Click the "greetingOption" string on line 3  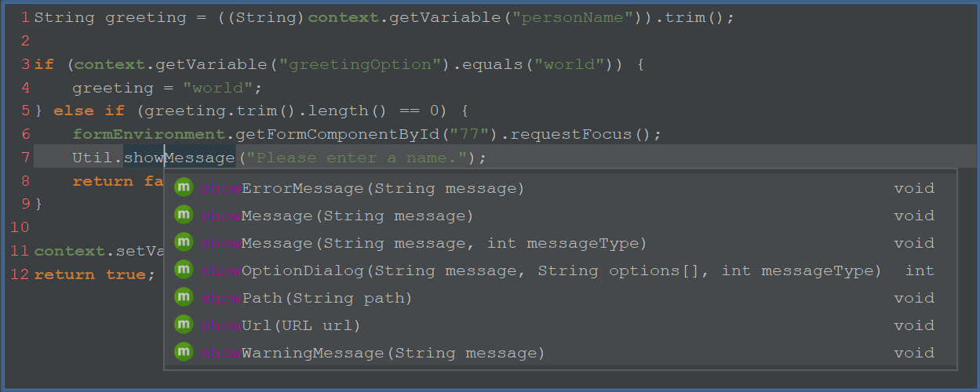[x=361, y=64]
